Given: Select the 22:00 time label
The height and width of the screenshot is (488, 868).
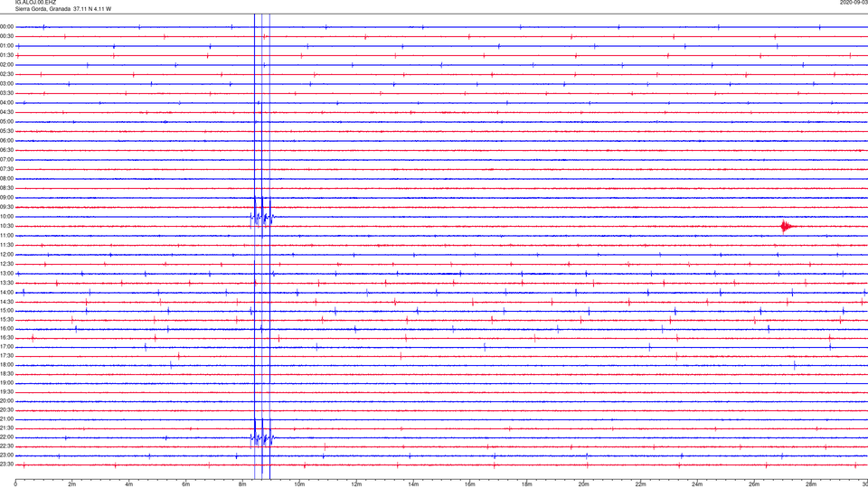Looking at the screenshot, I should tap(7, 436).
